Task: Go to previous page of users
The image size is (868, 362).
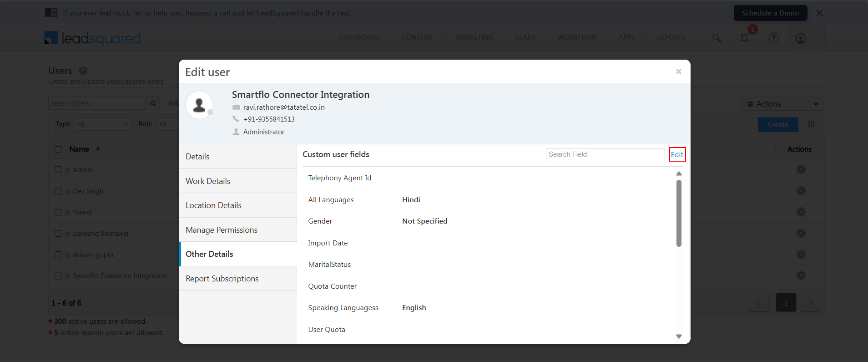Action: (x=758, y=303)
